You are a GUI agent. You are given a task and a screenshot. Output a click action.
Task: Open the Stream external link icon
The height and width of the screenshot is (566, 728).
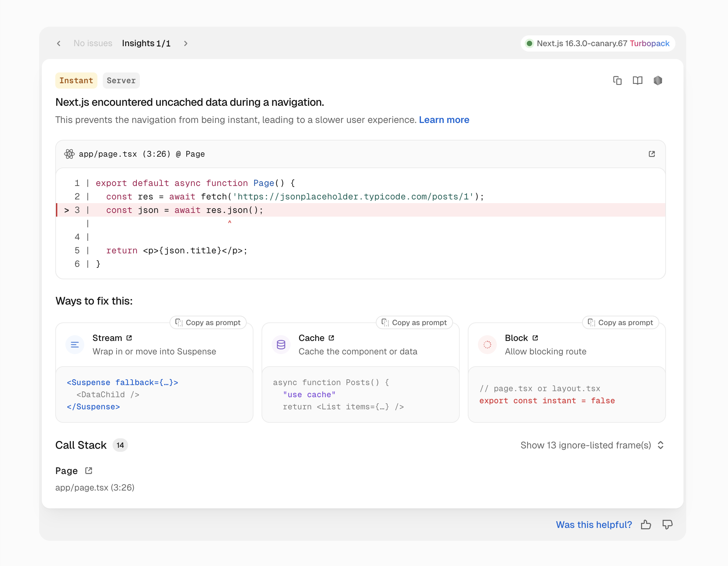coord(129,338)
